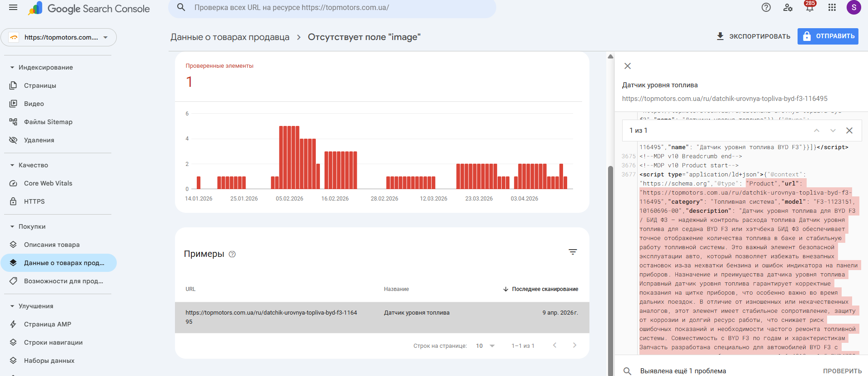Viewport: 868px width, 376px height.
Task: Click the ОТПРАВИТЬ button
Action: click(828, 36)
